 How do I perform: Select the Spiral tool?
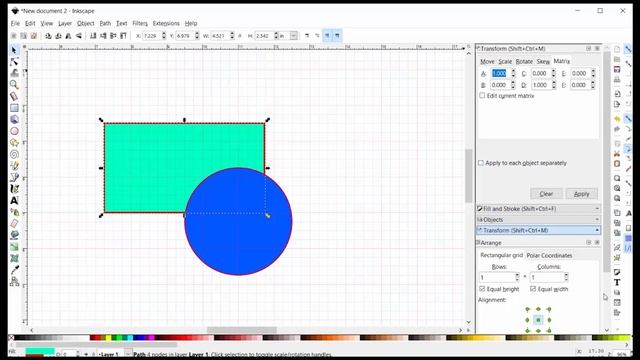pyautogui.click(x=14, y=154)
